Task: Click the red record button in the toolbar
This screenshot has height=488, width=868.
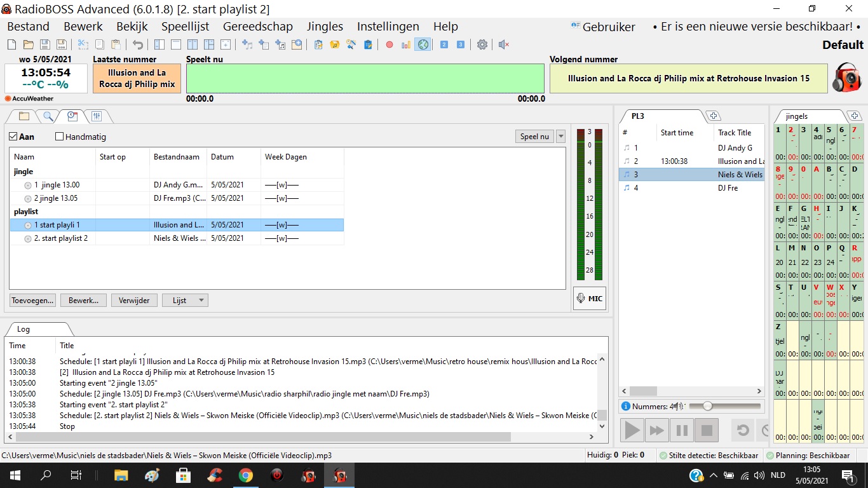Action: (390, 44)
